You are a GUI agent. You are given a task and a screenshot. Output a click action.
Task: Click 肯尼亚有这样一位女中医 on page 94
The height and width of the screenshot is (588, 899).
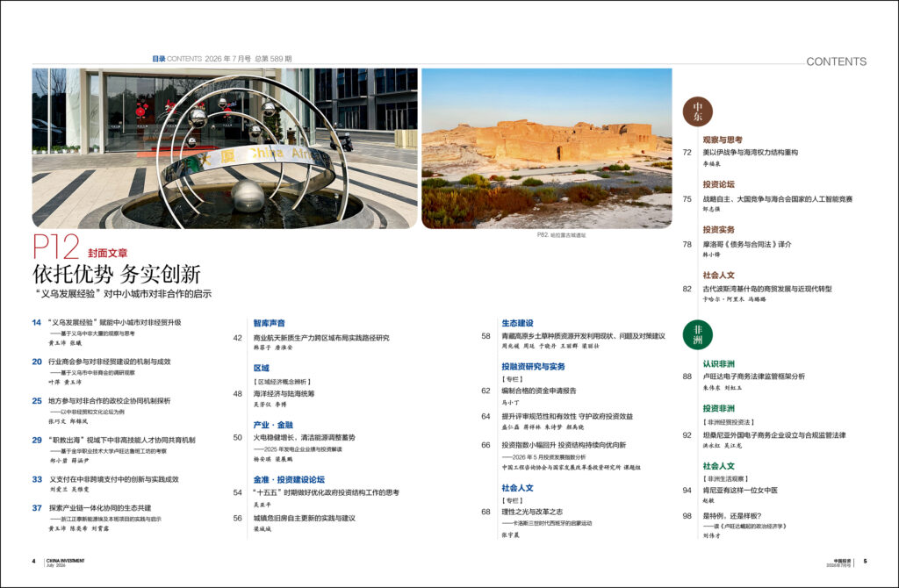click(x=740, y=491)
